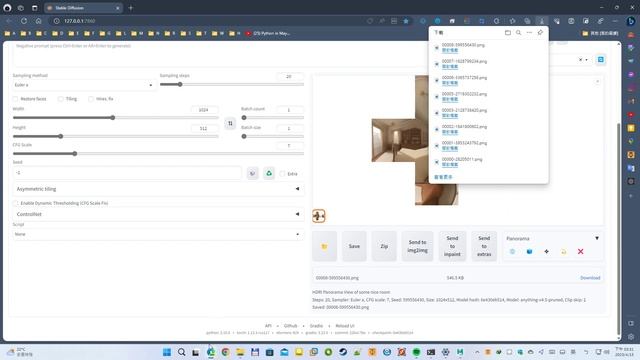Open file link under 00007 download
The width and height of the screenshot is (640, 360).
450,67
